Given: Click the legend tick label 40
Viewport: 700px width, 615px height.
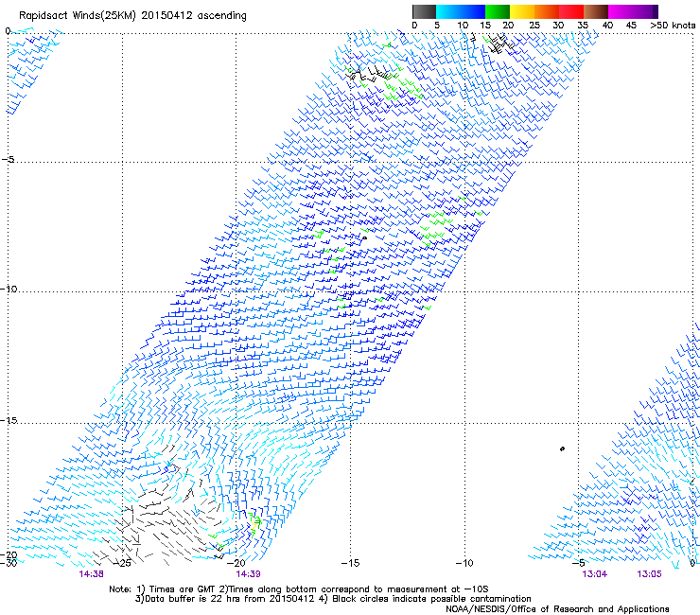Looking at the screenshot, I should pos(607,26).
